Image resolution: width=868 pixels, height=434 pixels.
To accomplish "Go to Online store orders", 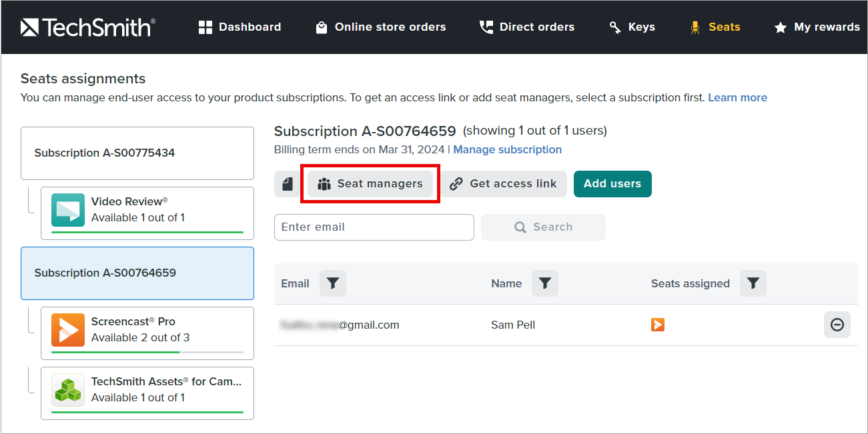I will pyautogui.click(x=380, y=27).
